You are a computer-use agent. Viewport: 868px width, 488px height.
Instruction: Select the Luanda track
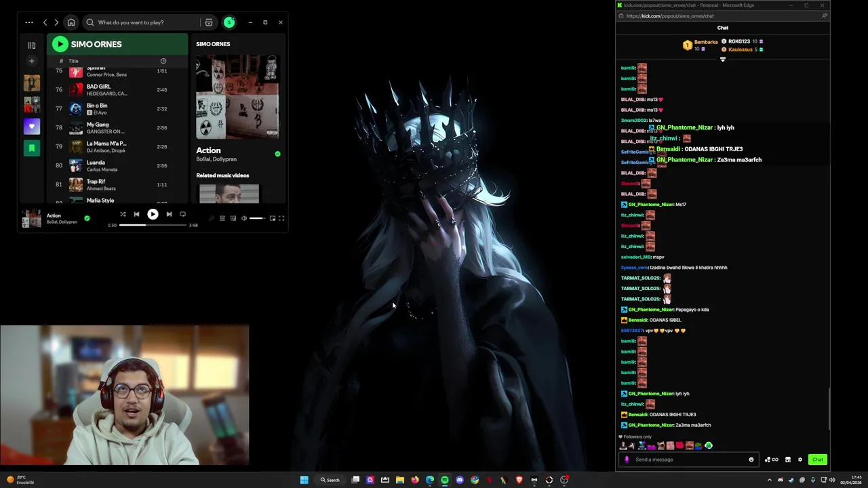pyautogui.click(x=117, y=165)
